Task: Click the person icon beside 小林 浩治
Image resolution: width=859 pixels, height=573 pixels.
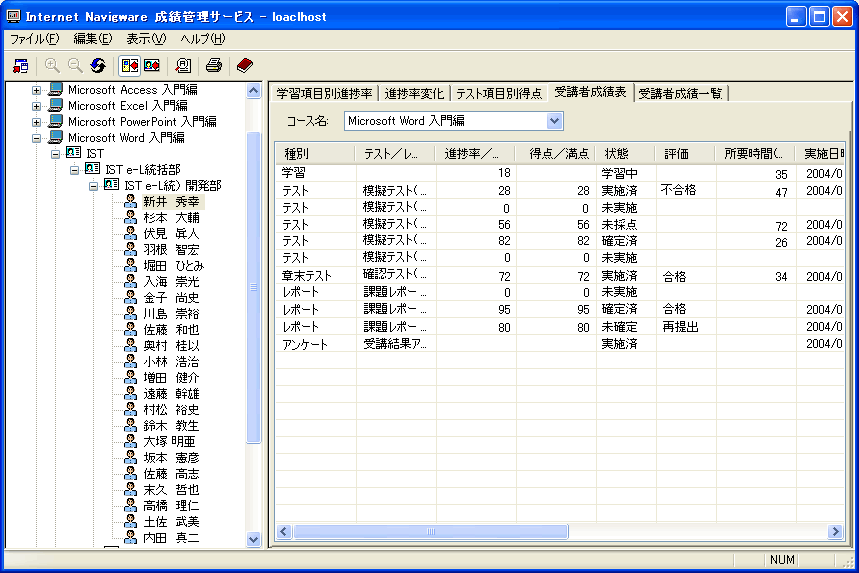Action: [130, 361]
